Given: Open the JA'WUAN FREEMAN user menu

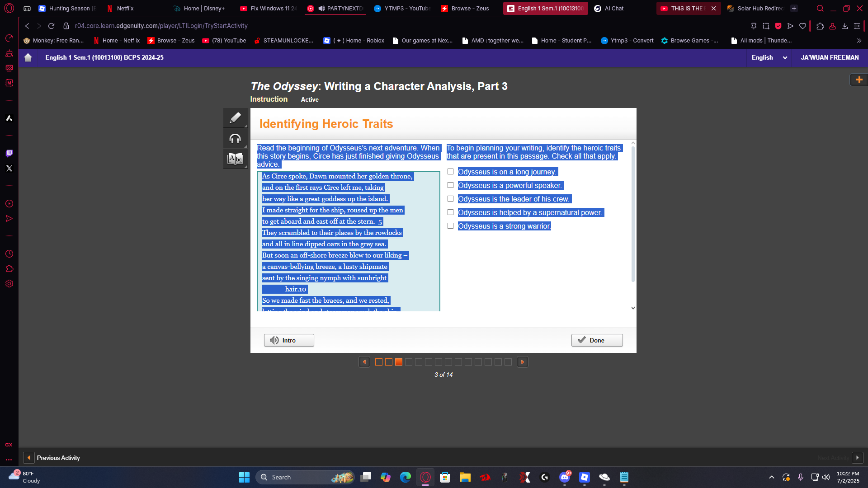Looking at the screenshot, I should 830,57.
